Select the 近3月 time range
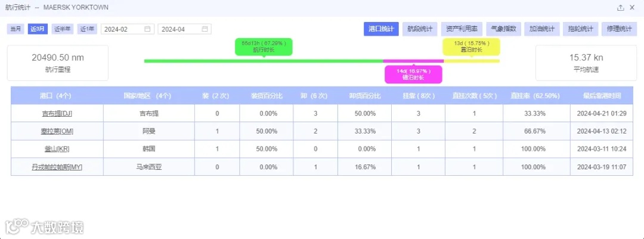This screenshot has height=239, width=644. point(38,29)
